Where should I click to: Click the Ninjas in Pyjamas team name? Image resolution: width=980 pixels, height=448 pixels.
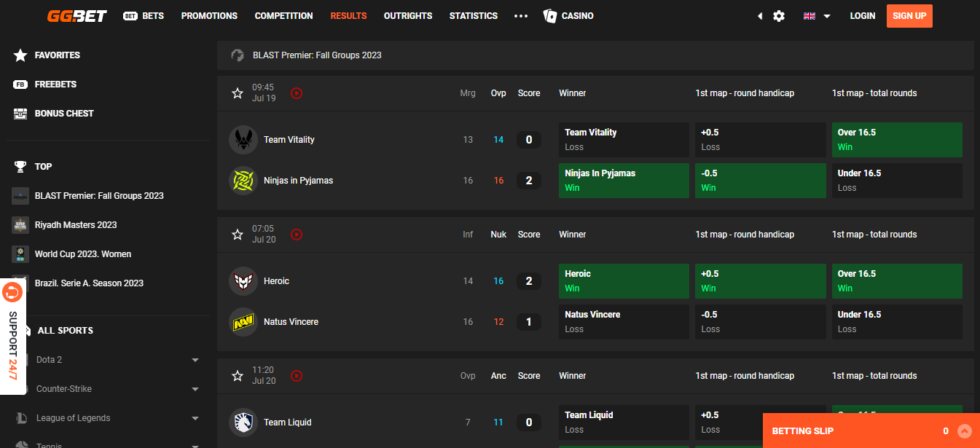[298, 181]
